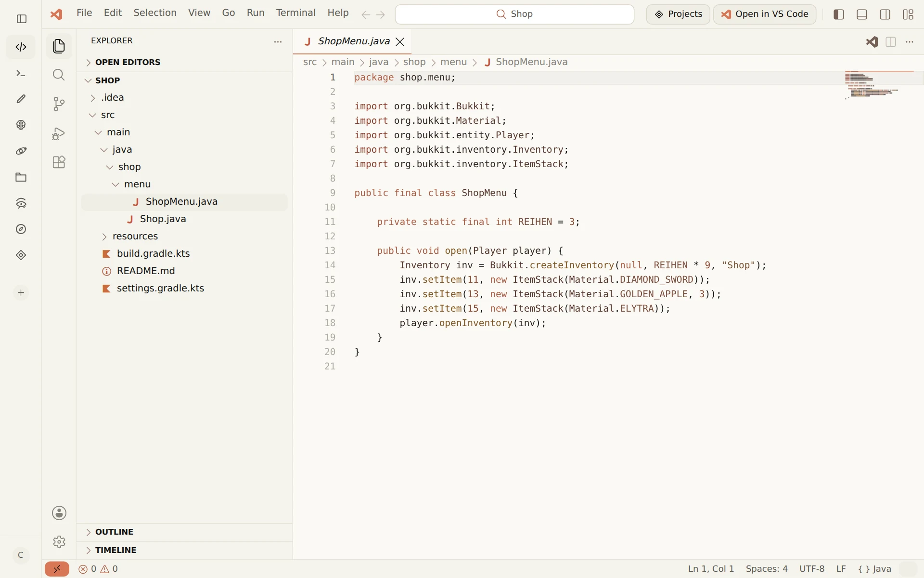This screenshot has height=578, width=924.
Task: Close the ShopMenu.java tab
Action: [x=400, y=42]
